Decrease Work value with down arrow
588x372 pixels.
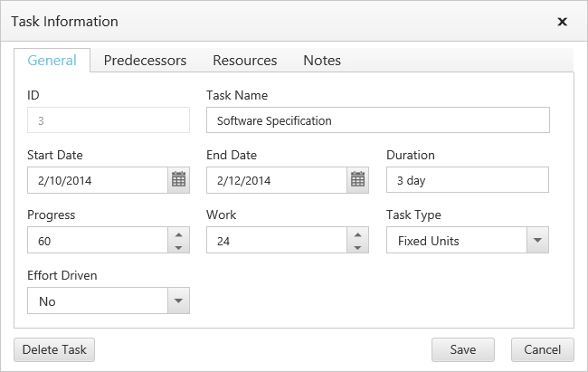click(x=358, y=247)
